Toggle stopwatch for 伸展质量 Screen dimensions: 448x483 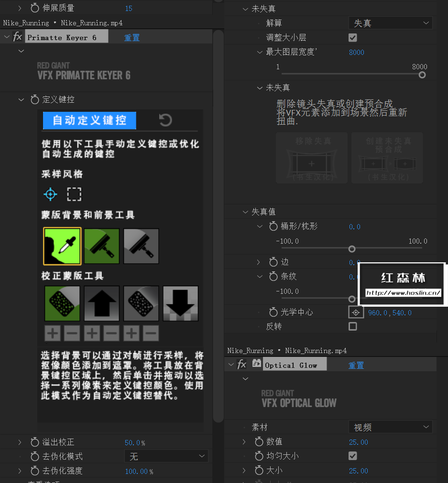[35, 8]
